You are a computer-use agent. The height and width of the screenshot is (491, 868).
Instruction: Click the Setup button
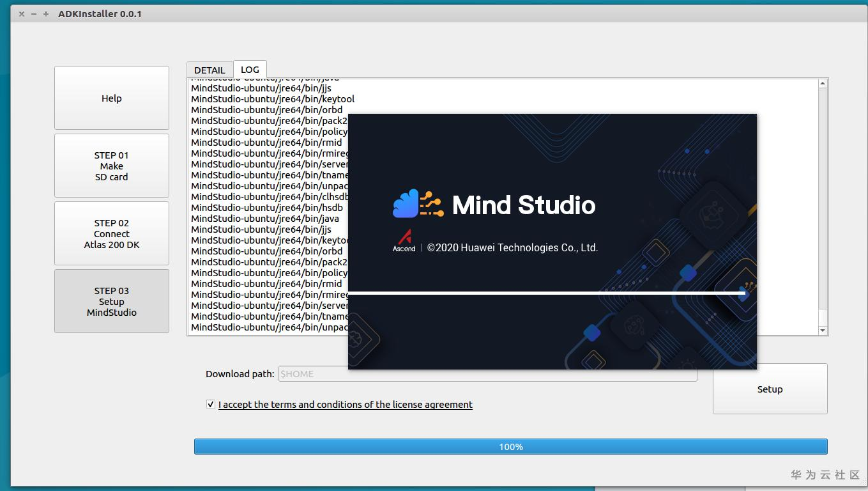770,389
